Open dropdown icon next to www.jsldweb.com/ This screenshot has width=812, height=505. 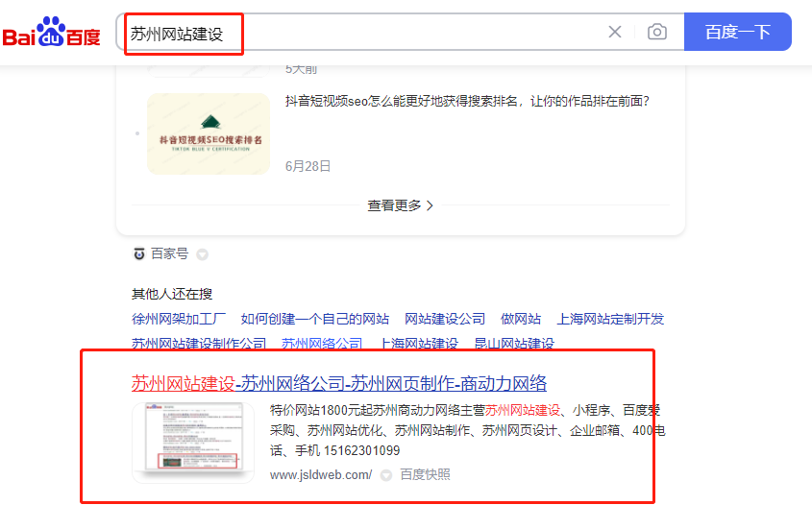click(386, 475)
